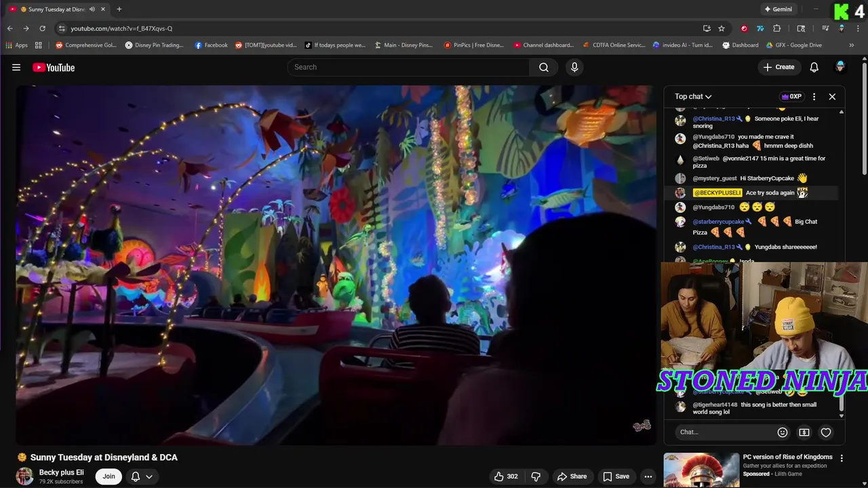Open Channel dashboard bookmark
Image resolution: width=868 pixels, height=488 pixels.
pyautogui.click(x=544, y=45)
